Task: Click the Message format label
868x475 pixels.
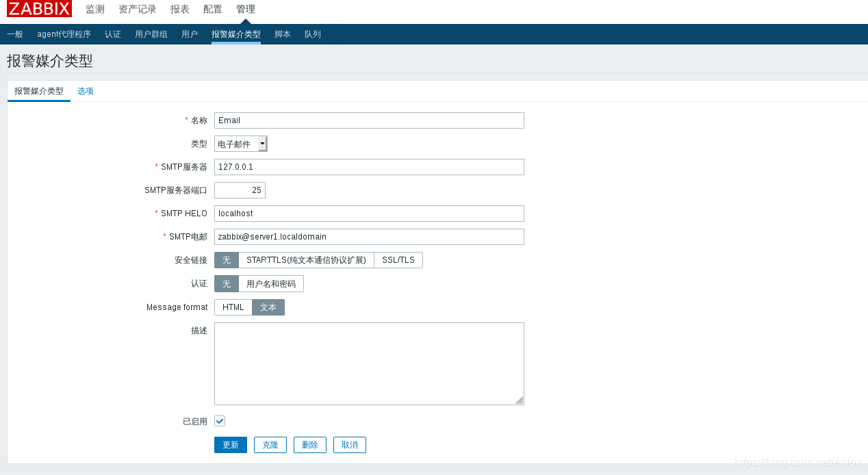Action: 177,307
